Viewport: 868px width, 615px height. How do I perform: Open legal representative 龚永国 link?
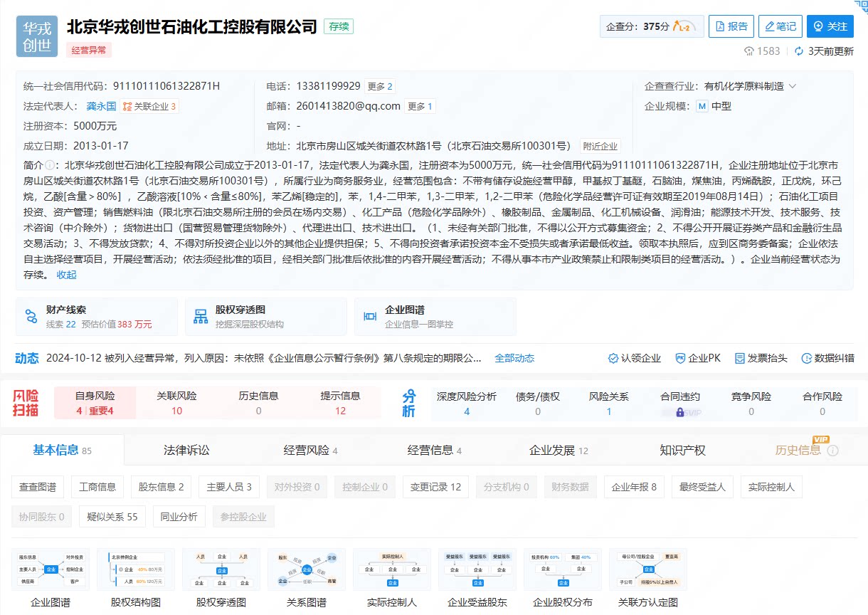tap(101, 106)
